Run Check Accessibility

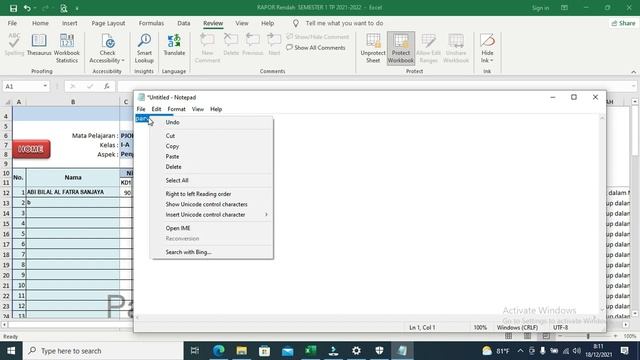click(107, 49)
